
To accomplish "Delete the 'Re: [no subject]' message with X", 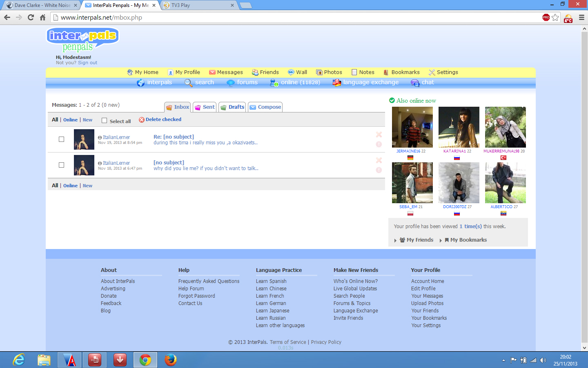I will [x=379, y=135].
